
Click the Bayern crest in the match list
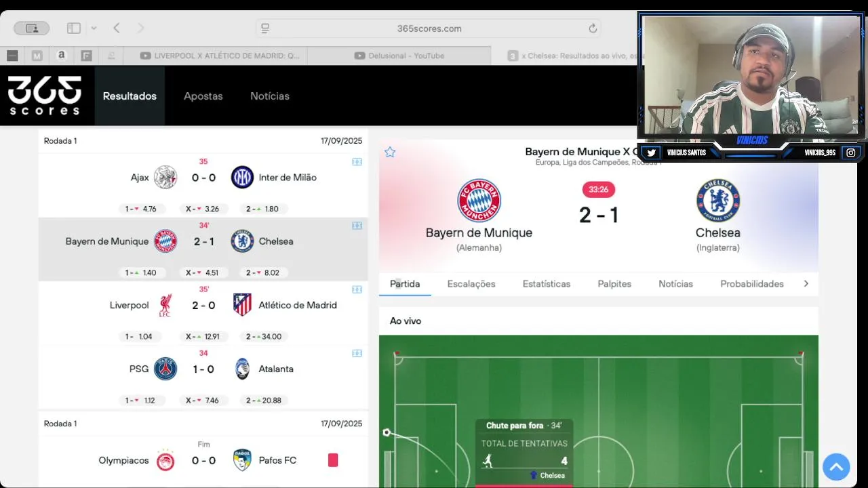pyautogui.click(x=165, y=241)
